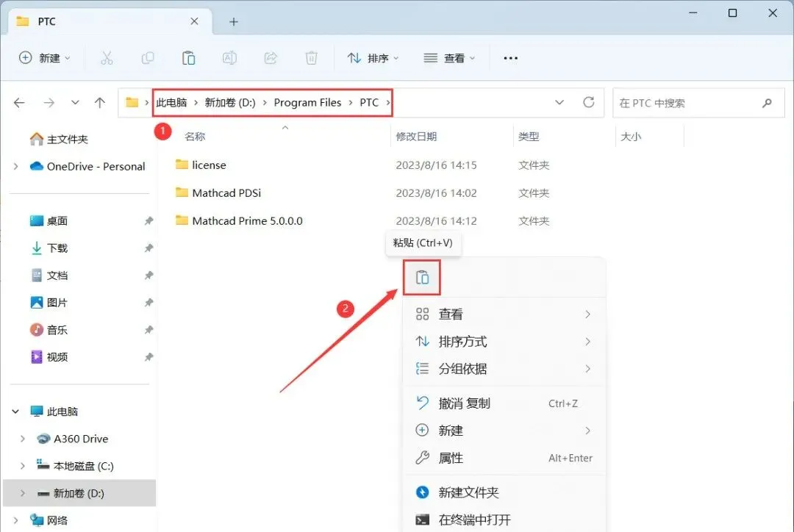Collapse 此电脑 tree node
Viewport: 794px width, 532px height.
[15, 411]
